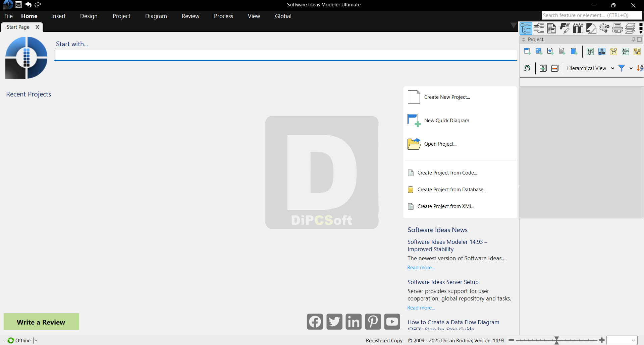Pin the Project panel
Viewport: 644px width, 345px height.
tap(634, 40)
